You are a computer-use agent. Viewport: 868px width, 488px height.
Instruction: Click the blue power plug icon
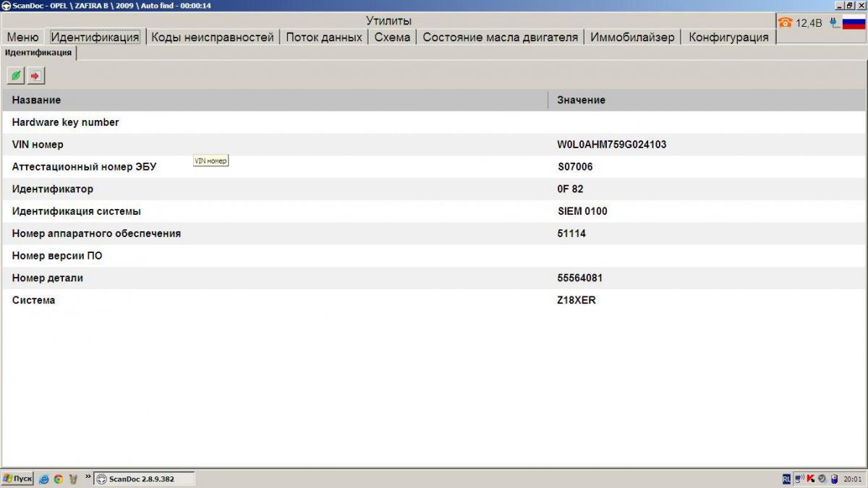(835, 22)
